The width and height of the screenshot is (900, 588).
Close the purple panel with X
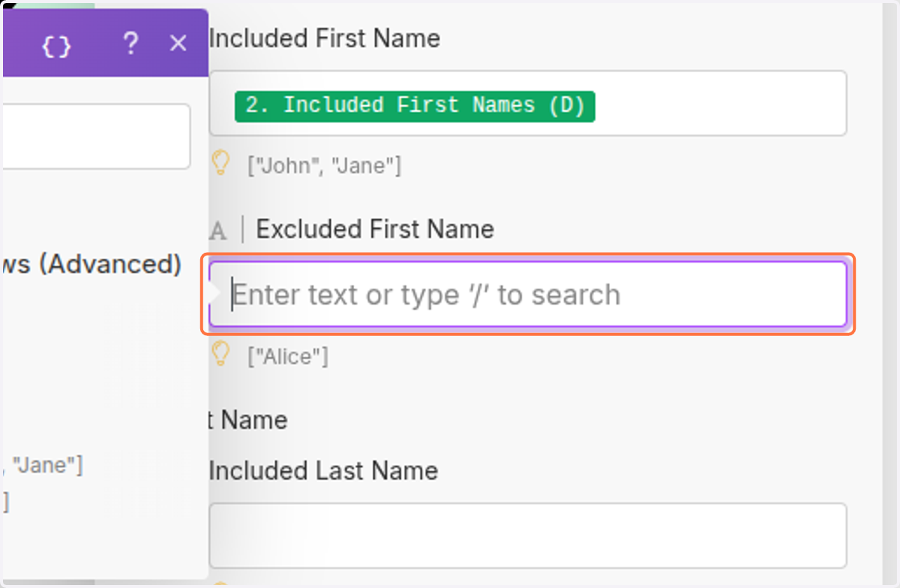(178, 44)
